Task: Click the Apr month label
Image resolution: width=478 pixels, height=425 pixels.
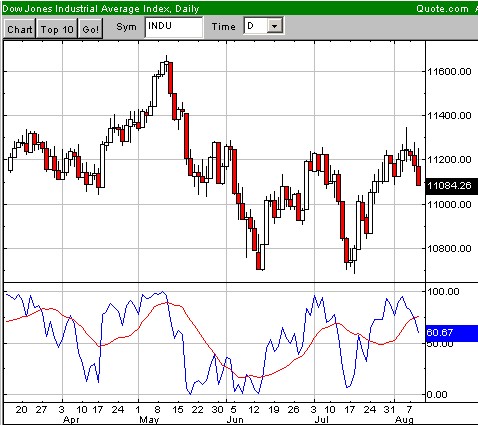Action: tap(71, 420)
